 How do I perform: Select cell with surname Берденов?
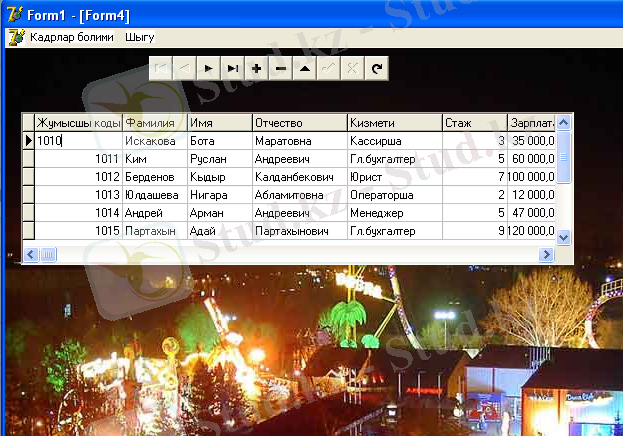click(155, 177)
